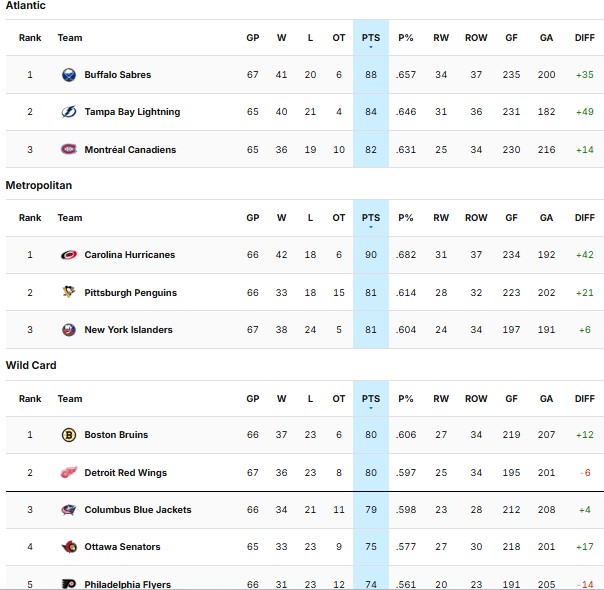Image resolution: width=604 pixels, height=590 pixels.
Task: Click the Columbus Blue Jackets logo
Action: [69, 510]
